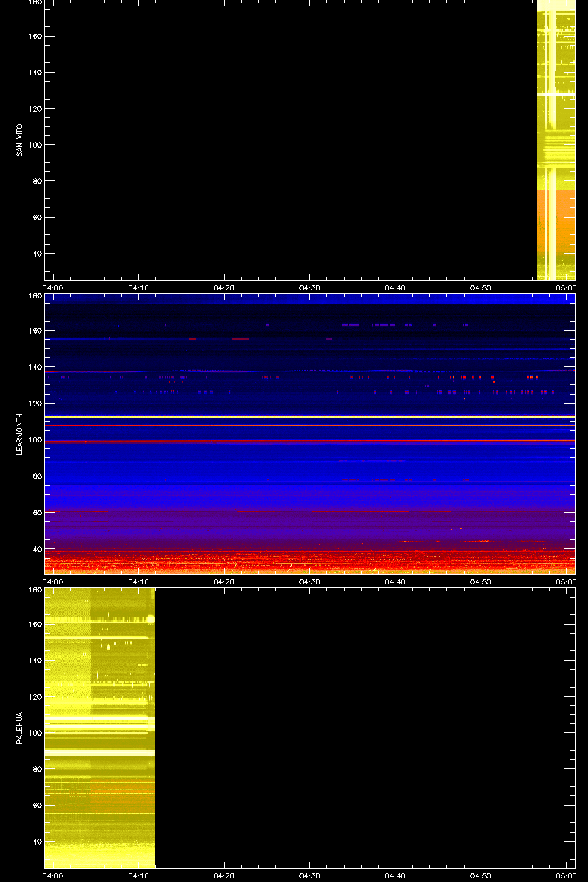This screenshot has width=588, height=882.
Task: Click 04:00 time label under San Vito panel
Action: tap(53, 287)
